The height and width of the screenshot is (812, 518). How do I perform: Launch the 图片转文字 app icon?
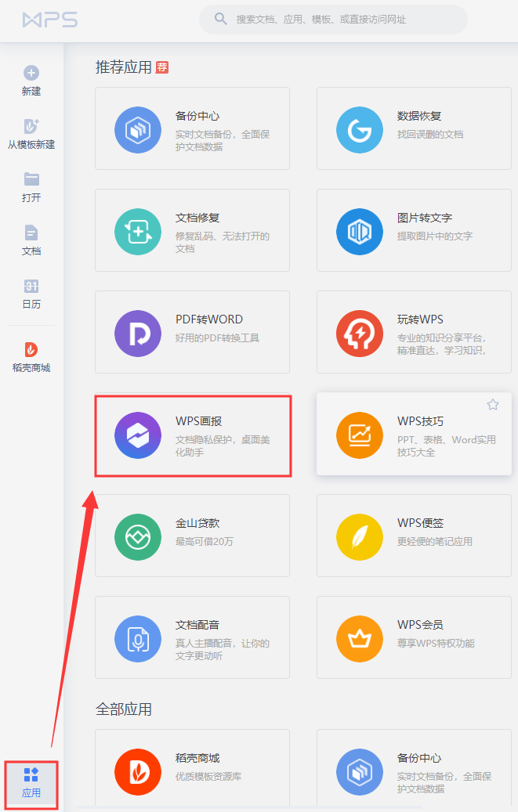(x=360, y=232)
